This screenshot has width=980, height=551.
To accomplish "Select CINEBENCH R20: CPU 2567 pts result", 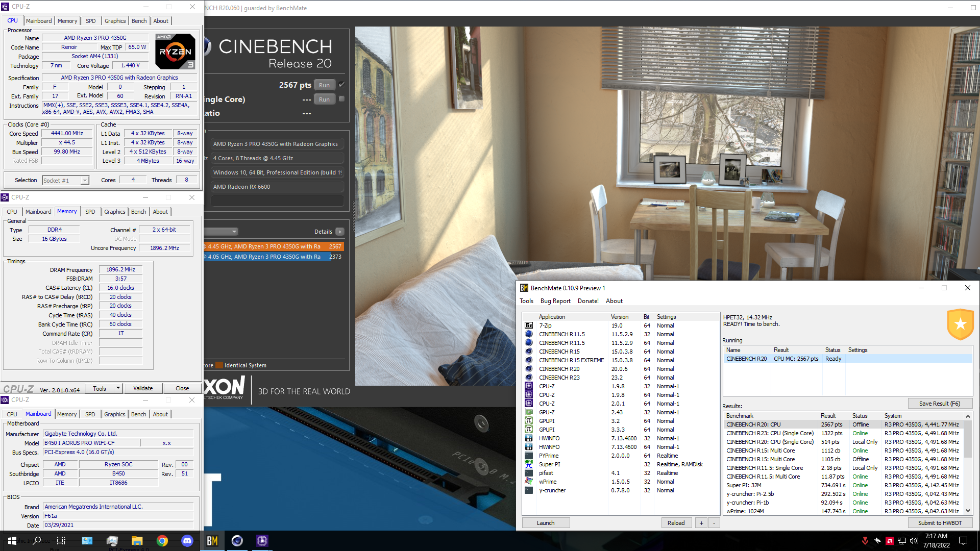I will 844,424.
